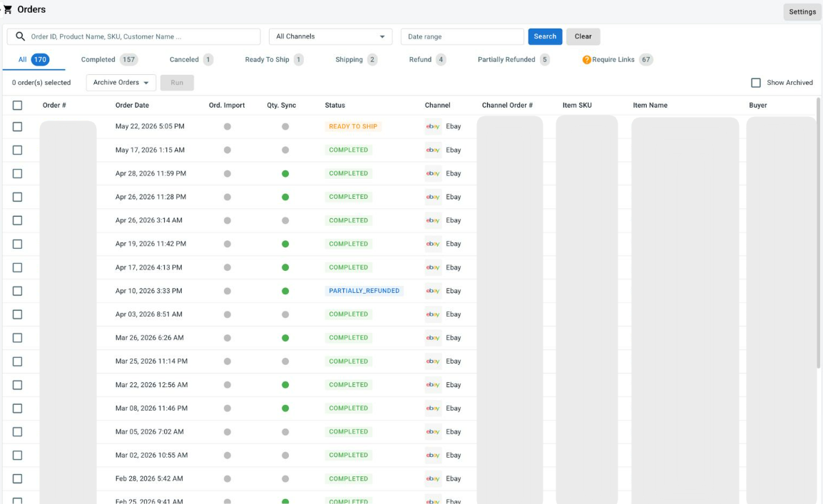Viewport: 823px width, 504px height.
Task: Tick checkbox for Mar 08, 2026 11:46 PM order
Action: (17, 408)
